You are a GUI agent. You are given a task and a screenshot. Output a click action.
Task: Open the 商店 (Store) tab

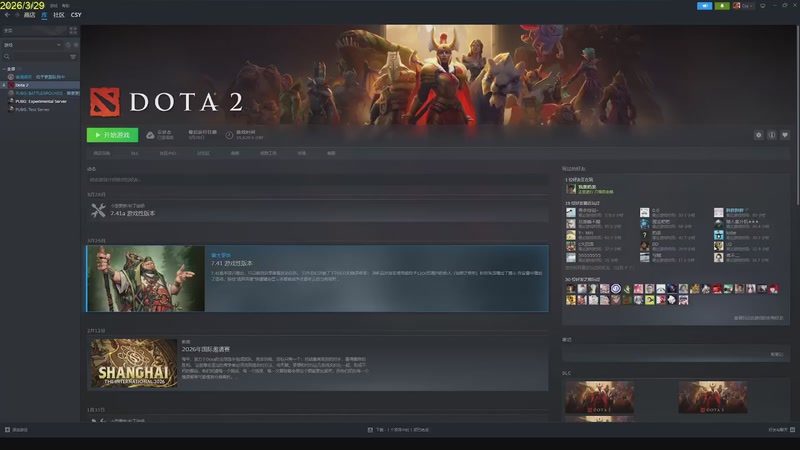(x=29, y=15)
